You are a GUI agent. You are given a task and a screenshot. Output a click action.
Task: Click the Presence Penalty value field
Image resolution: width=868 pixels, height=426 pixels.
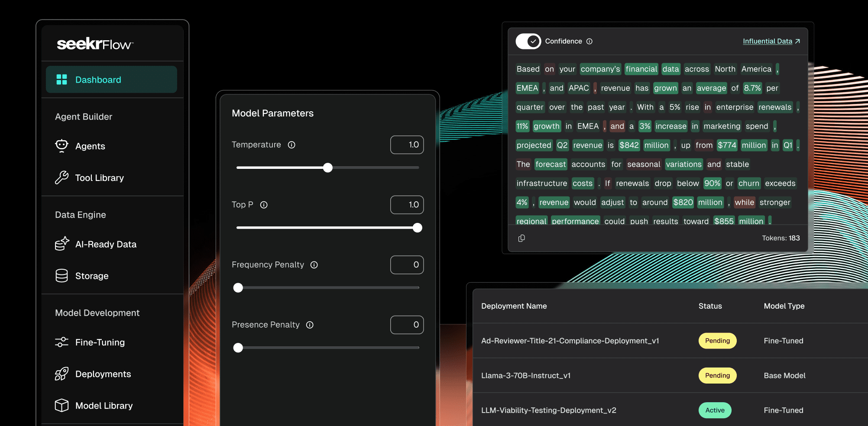point(407,325)
